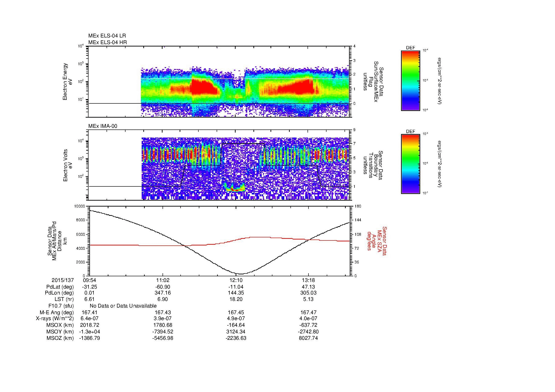The image size is (555, 392).
Task: Click PdLat value 47.13
Action: (x=308, y=287)
